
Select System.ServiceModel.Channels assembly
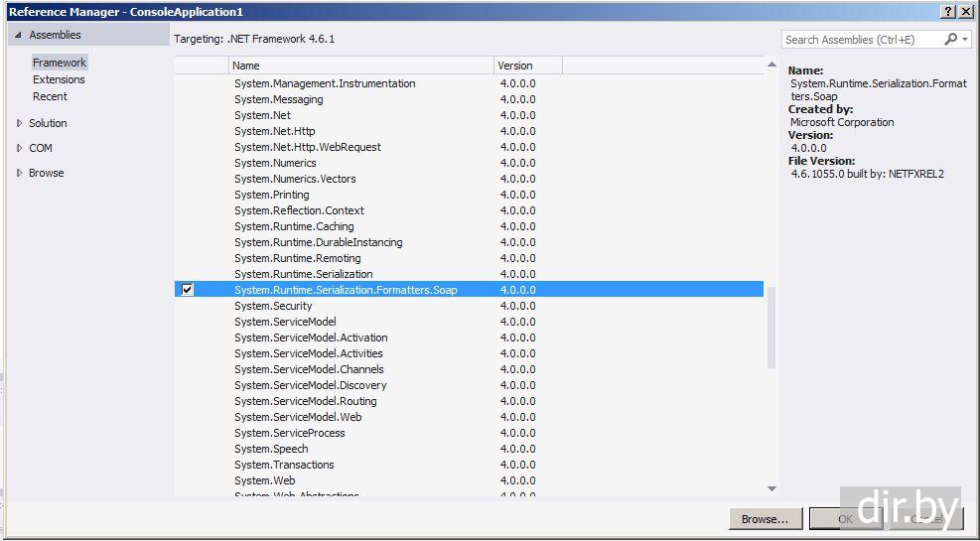[469, 370]
